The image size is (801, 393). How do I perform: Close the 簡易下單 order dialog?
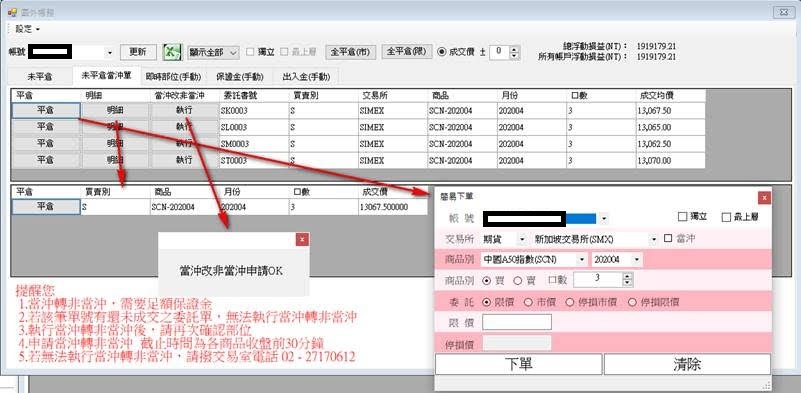click(x=764, y=198)
